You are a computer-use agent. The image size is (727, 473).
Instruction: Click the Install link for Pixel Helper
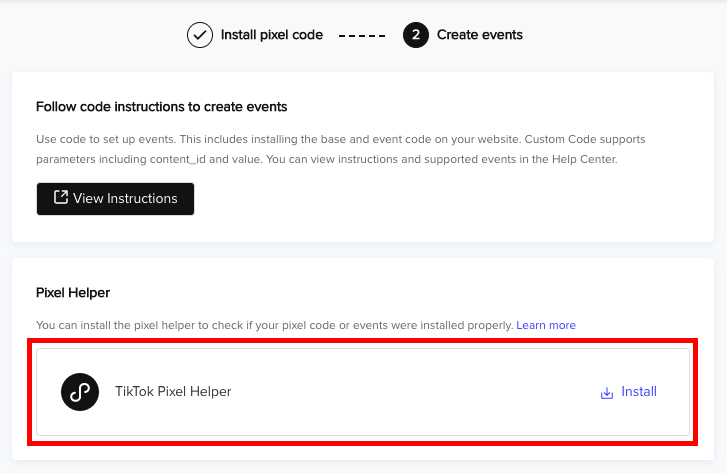tap(639, 391)
